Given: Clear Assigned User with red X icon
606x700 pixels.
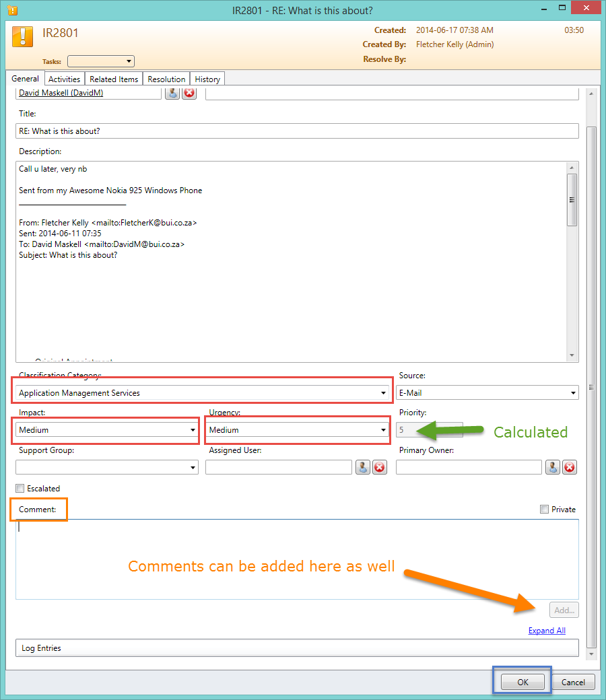Looking at the screenshot, I should tap(380, 467).
